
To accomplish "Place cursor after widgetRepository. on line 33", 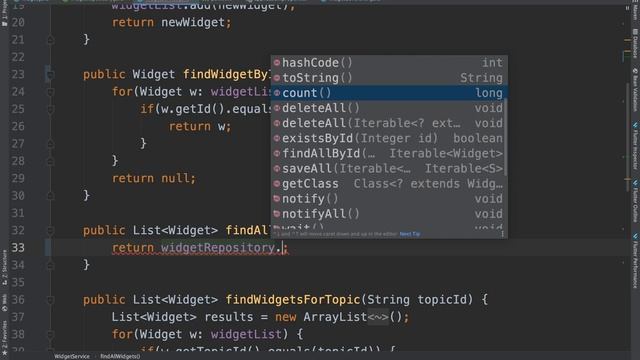I will 283,248.
